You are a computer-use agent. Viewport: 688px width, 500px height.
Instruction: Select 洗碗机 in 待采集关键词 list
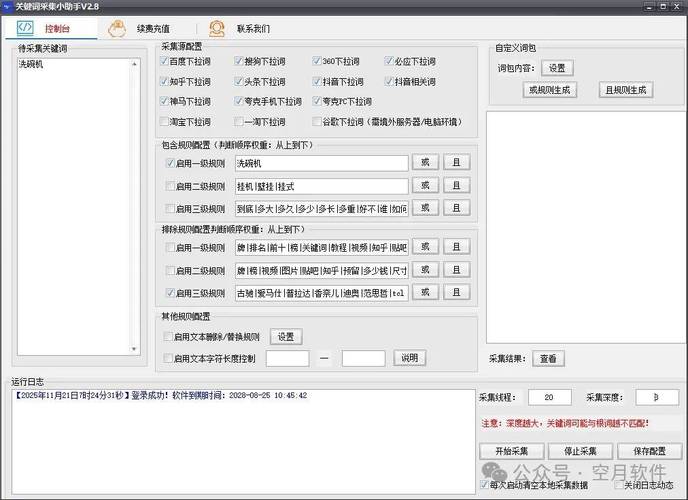pyautogui.click(x=31, y=64)
